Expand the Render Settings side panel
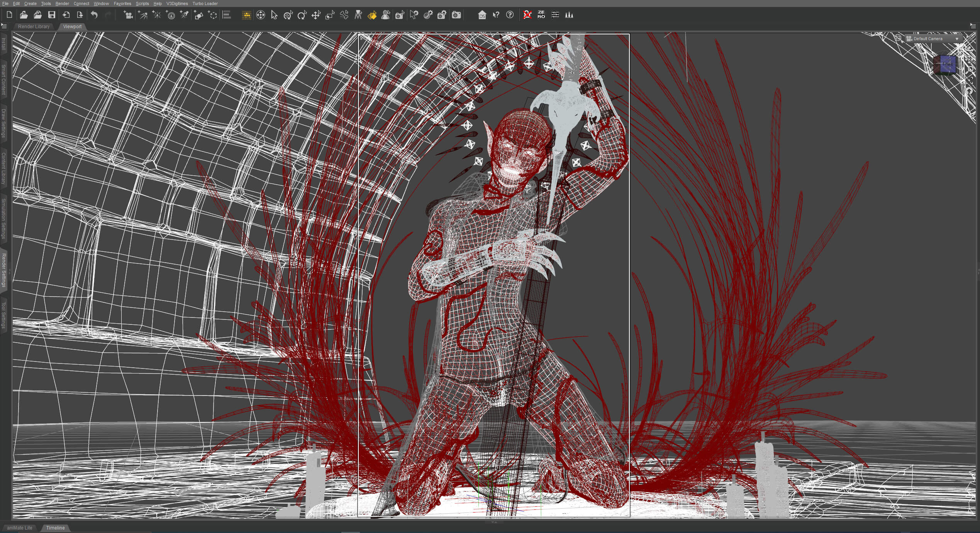Viewport: 980px width, 533px height. point(3,270)
